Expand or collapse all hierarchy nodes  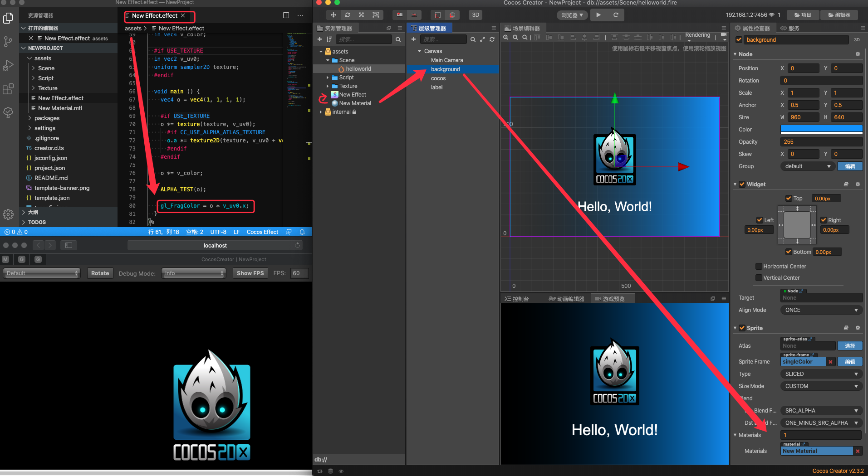click(482, 39)
